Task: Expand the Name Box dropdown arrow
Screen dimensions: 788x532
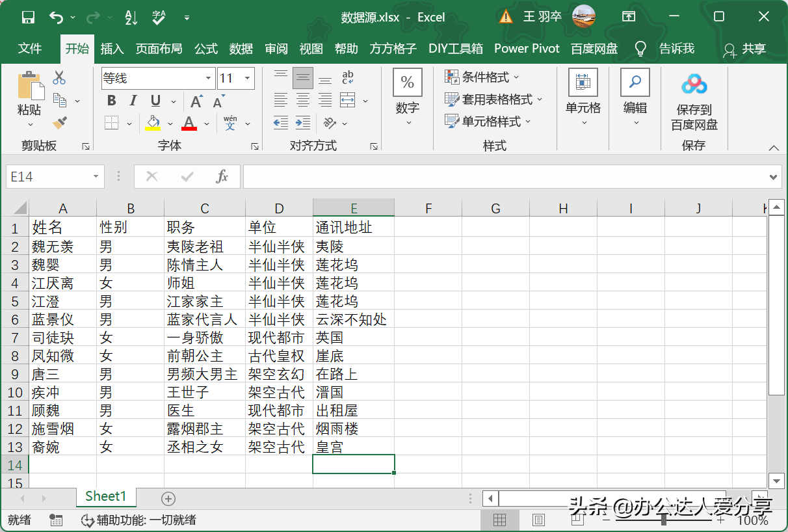Action: (96, 176)
